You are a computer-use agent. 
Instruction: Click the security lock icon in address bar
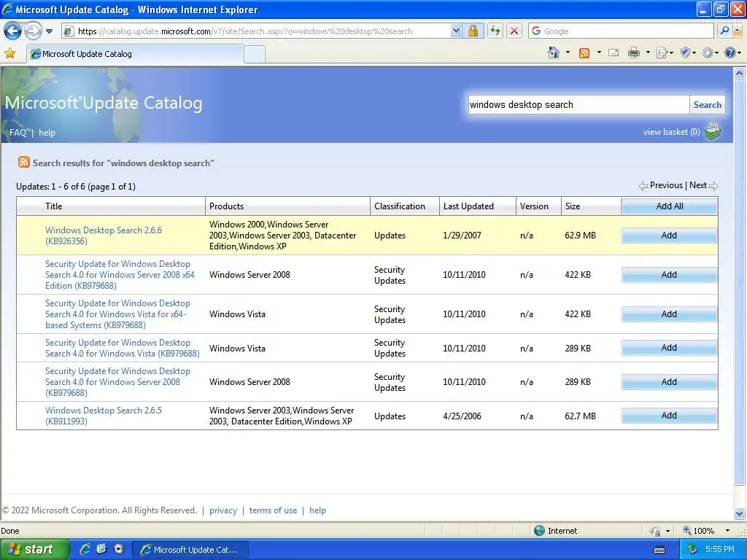click(x=473, y=31)
